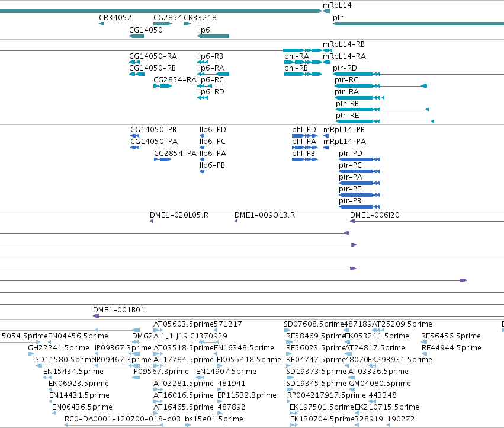
Task: Select protein CG2854-PA
Action: [163, 159]
